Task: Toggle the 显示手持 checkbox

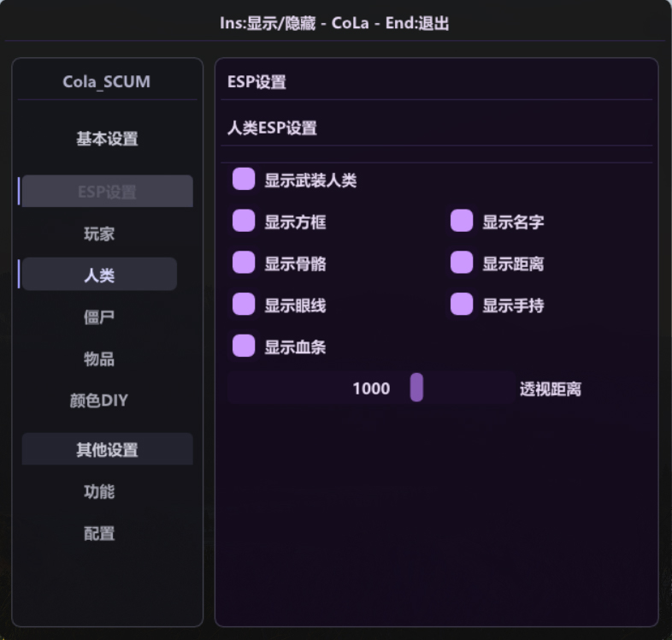Action: (x=462, y=304)
